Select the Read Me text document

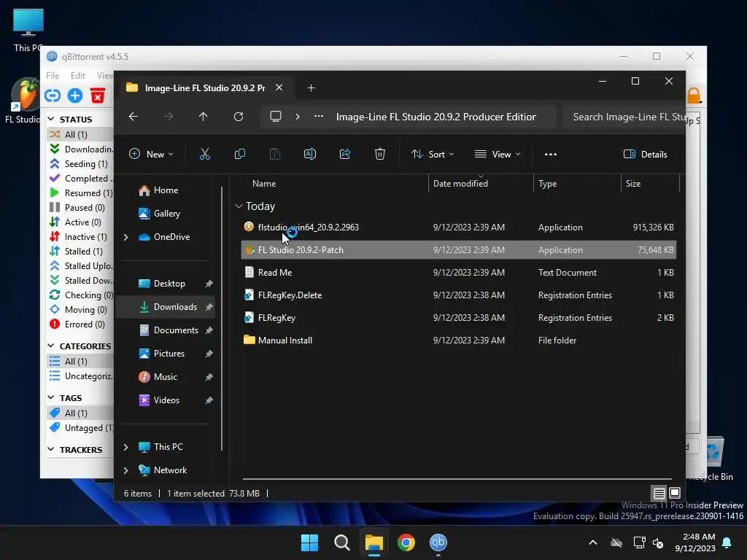458,273
